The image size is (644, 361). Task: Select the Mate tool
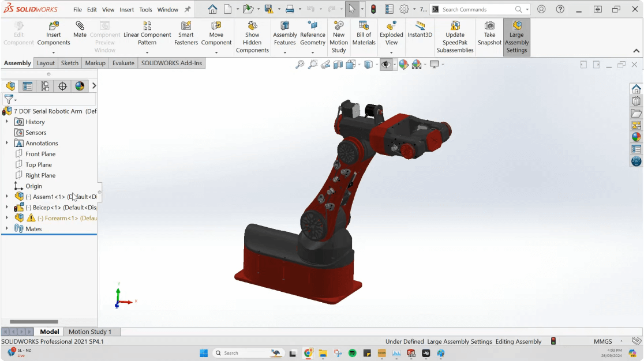[x=80, y=29]
